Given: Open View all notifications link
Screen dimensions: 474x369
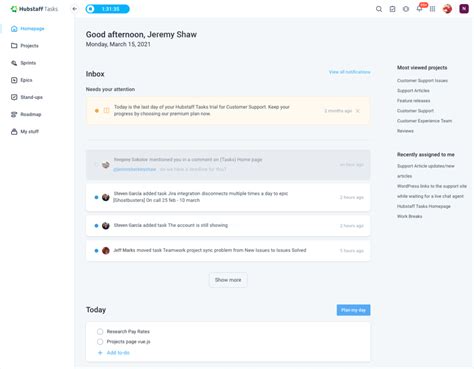Looking at the screenshot, I should (x=349, y=72).
